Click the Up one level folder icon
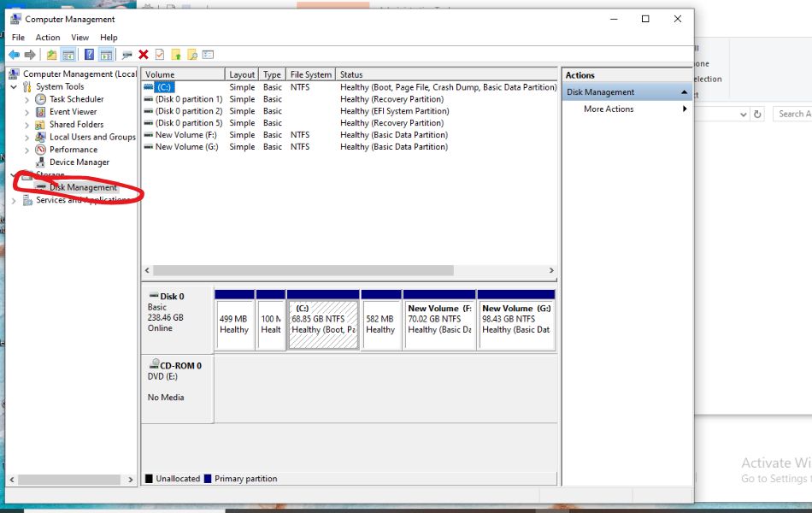Image resolution: width=812 pixels, height=513 pixels. (51, 55)
